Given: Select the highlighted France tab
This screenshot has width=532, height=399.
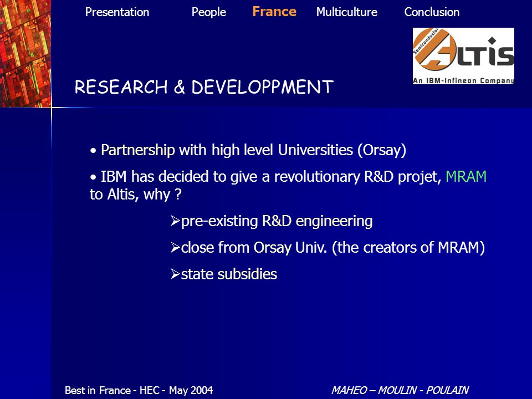Looking at the screenshot, I should click(x=274, y=12).
